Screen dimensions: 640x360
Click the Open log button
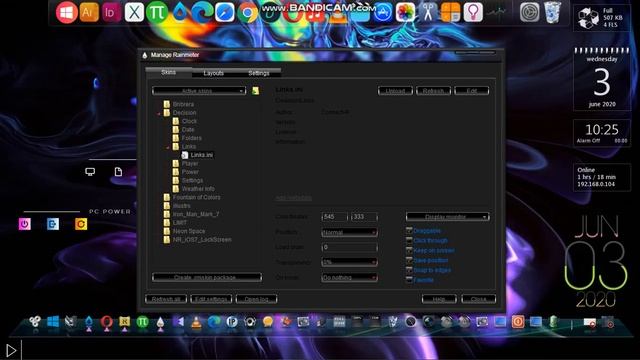tap(256, 299)
